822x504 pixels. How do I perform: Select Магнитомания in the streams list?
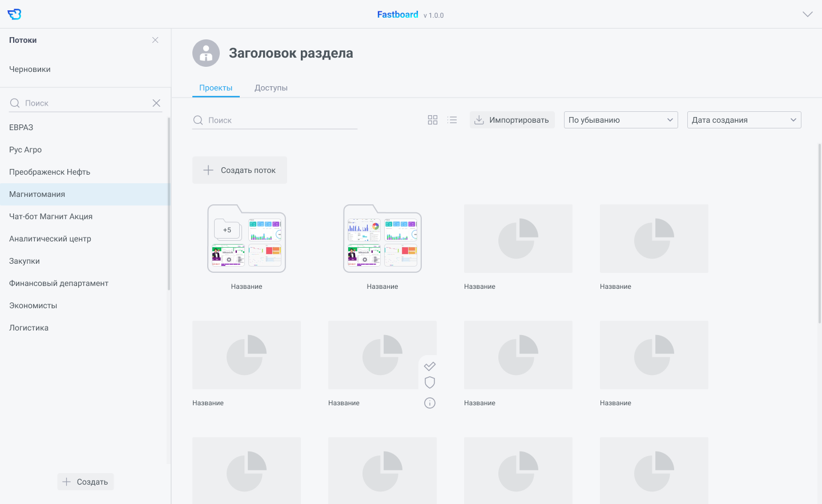click(x=37, y=194)
